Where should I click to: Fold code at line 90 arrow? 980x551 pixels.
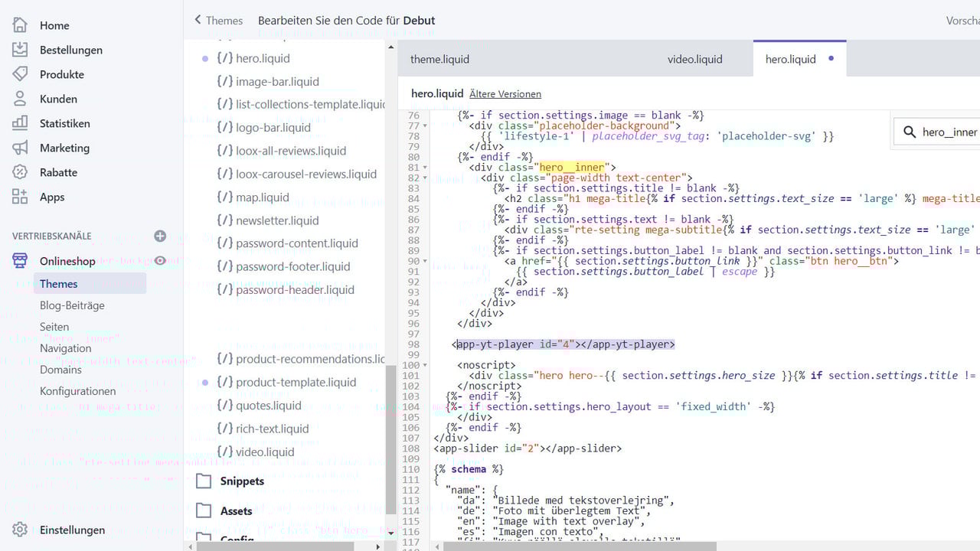pyautogui.click(x=425, y=261)
